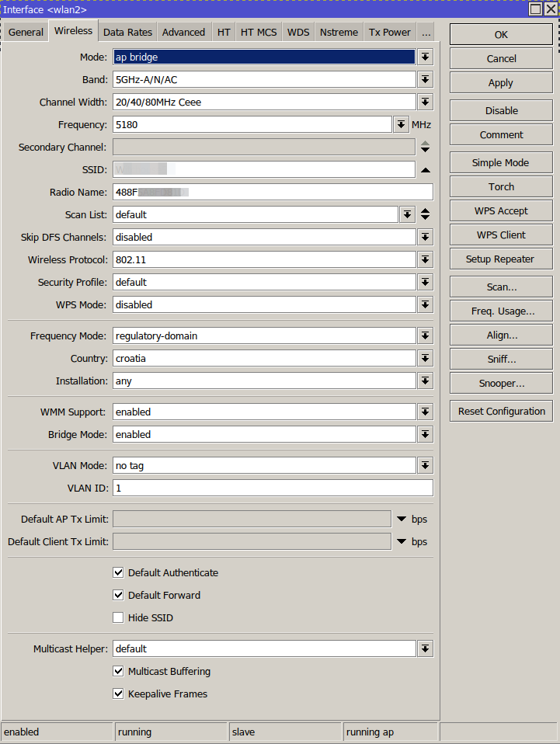This screenshot has height=744, width=560.
Task: Open the Snooper... tool
Action: coord(501,384)
